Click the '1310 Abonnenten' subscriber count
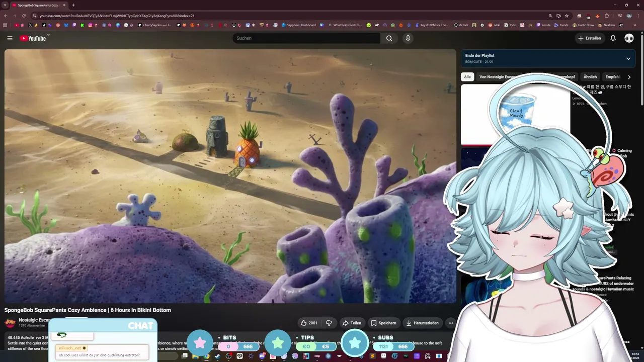The width and height of the screenshot is (644, 362). tap(32, 326)
